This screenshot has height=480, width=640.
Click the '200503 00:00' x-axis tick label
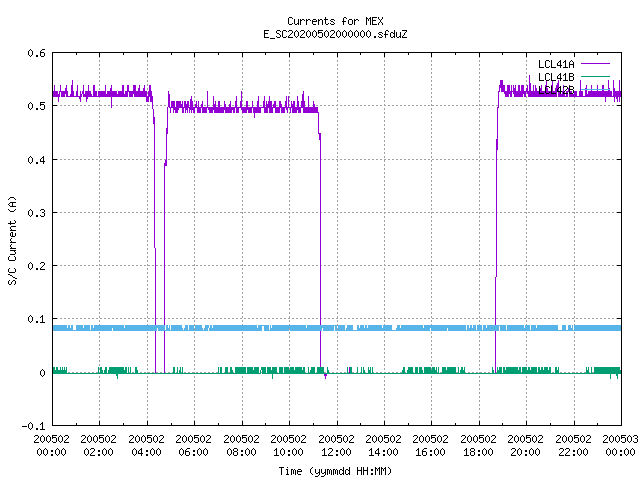coord(620,445)
